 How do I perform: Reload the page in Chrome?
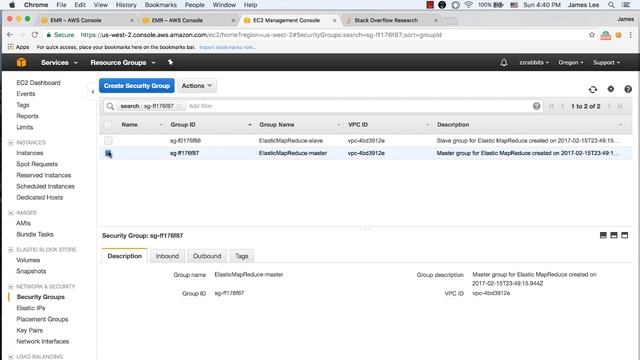tap(35, 35)
